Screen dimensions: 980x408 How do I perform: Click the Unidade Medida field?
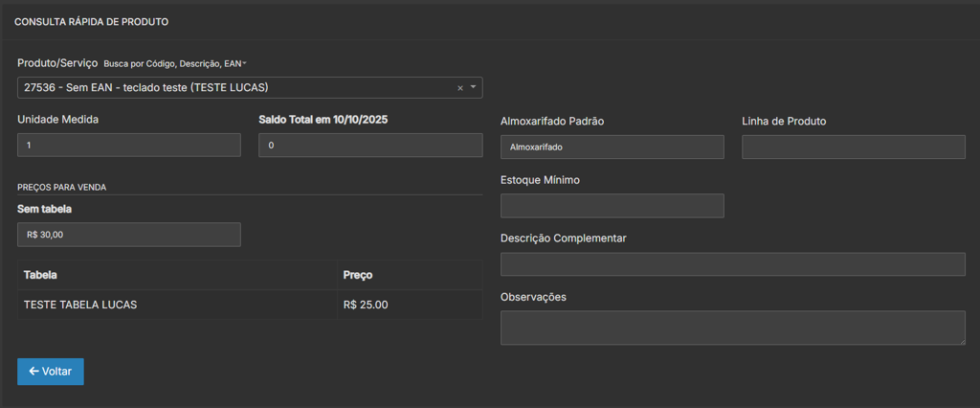click(x=129, y=146)
